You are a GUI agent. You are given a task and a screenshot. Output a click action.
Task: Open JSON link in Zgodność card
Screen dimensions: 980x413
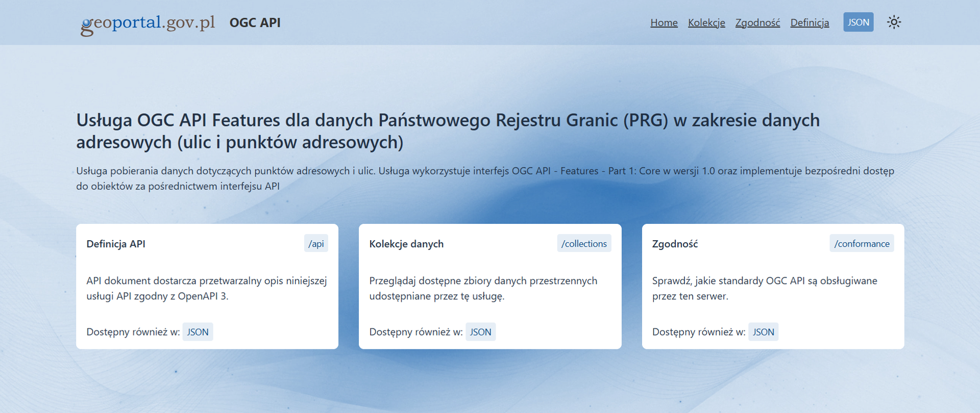point(763,332)
